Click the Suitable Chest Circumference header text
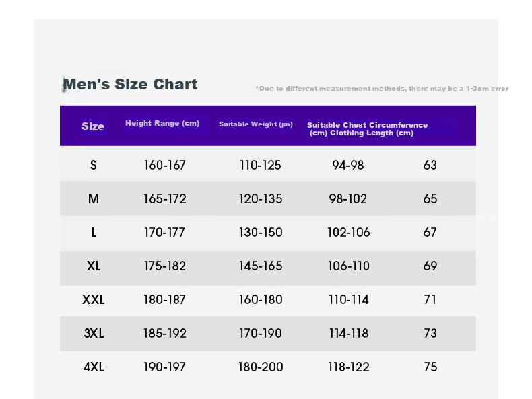 [x=367, y=125]
